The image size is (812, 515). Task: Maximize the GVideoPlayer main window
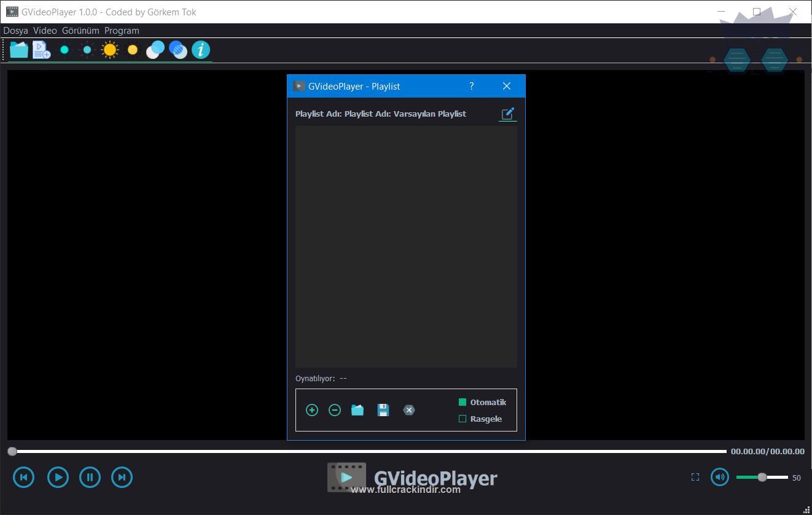pos(757,12)
